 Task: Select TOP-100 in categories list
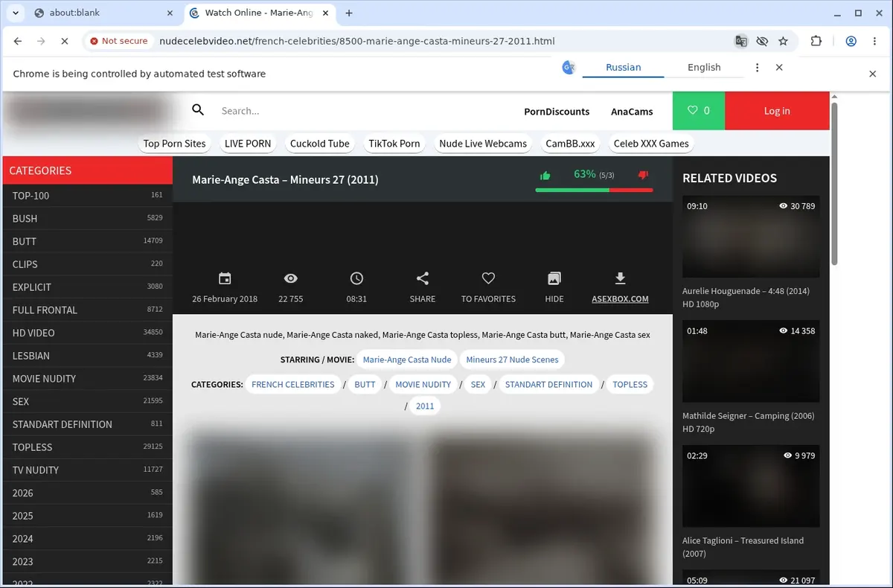click(x=87, y=196)
